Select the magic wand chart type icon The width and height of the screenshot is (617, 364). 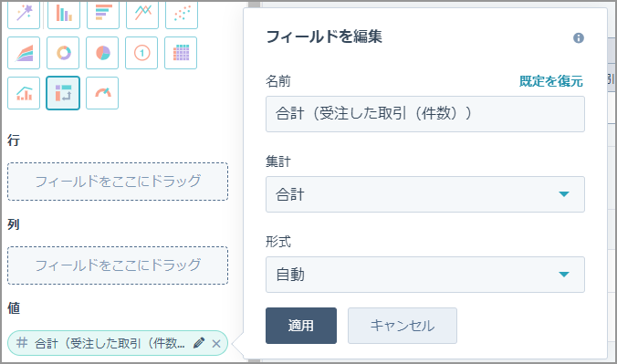[x=24, y=15]
